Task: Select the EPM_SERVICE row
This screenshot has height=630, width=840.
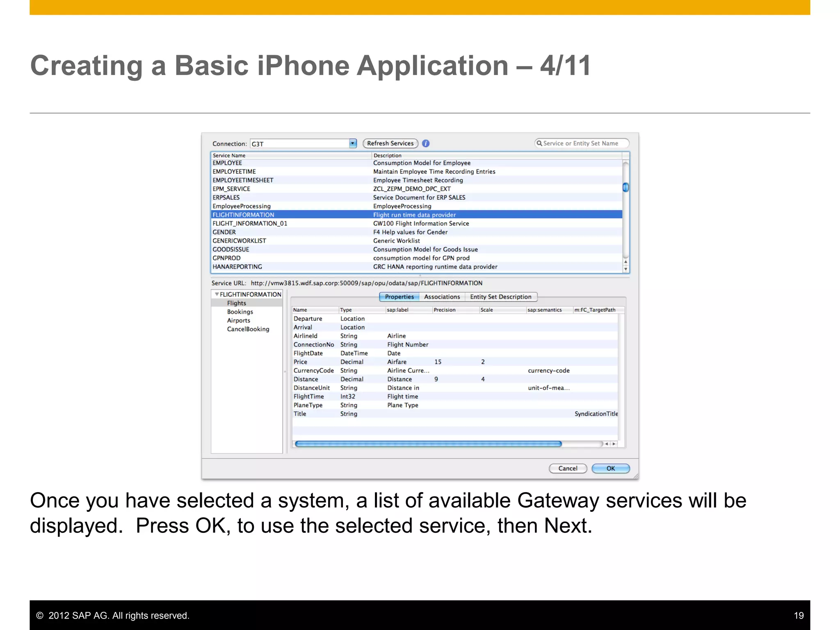Action: pyautogui.click(x=416, y=189)
